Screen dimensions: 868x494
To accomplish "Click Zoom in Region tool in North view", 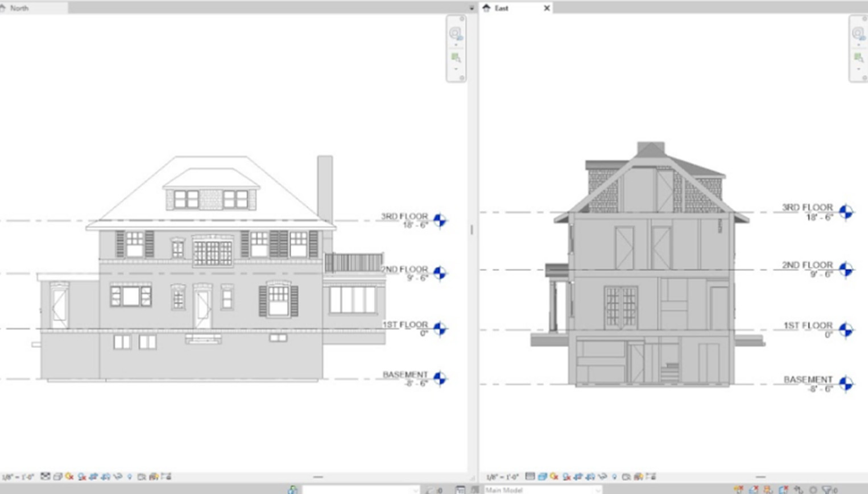I will pyautogui.click(x=455, y=57).
